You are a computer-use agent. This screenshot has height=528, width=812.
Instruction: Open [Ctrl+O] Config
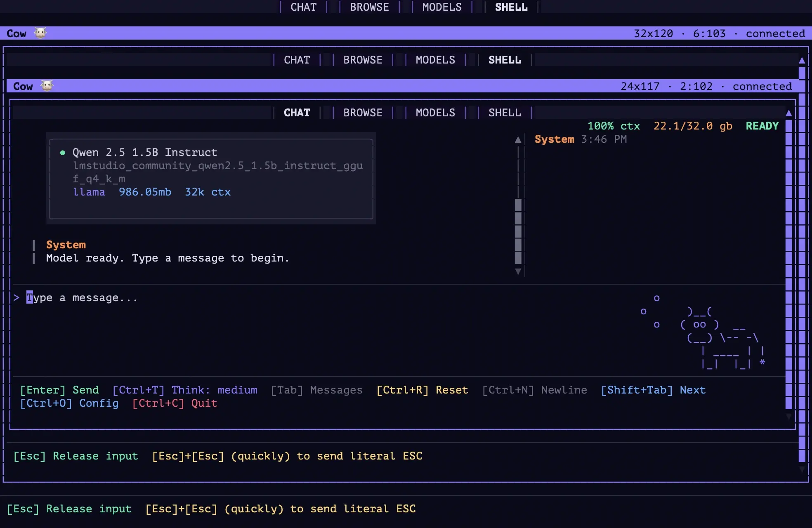[x=69, y=403]
